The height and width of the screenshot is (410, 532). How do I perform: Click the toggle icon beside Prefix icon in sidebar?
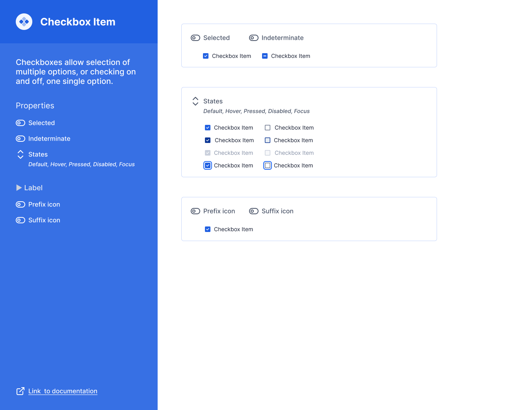20,204
